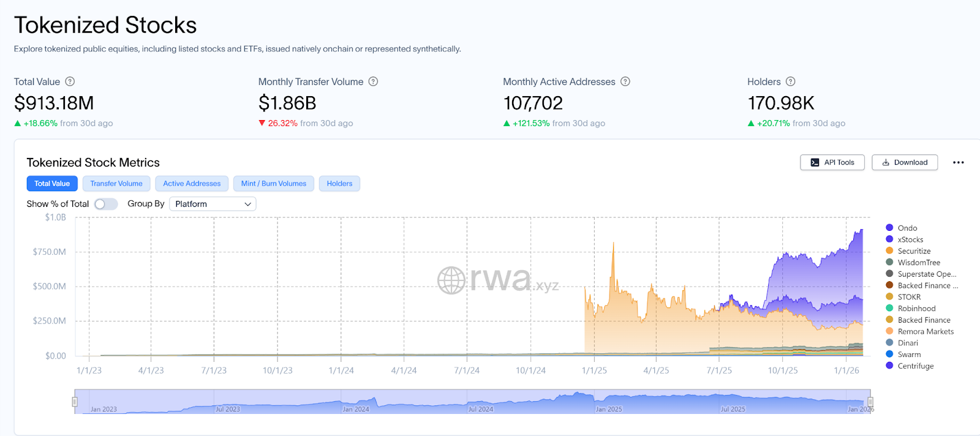Toggle WisdomTree series in legend
The width and height of the screenshot is (980, 436).
[913, 263]
